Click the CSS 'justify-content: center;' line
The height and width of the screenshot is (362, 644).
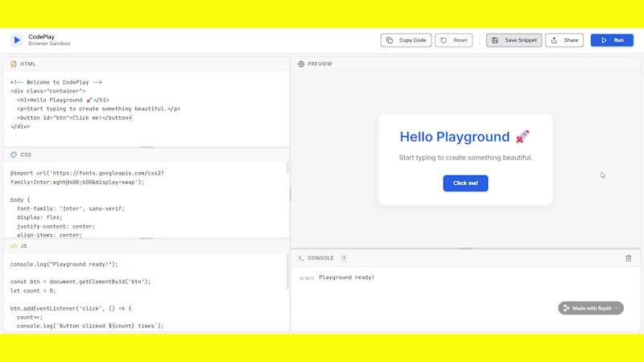pyautogui.click(x=56, y=227)
